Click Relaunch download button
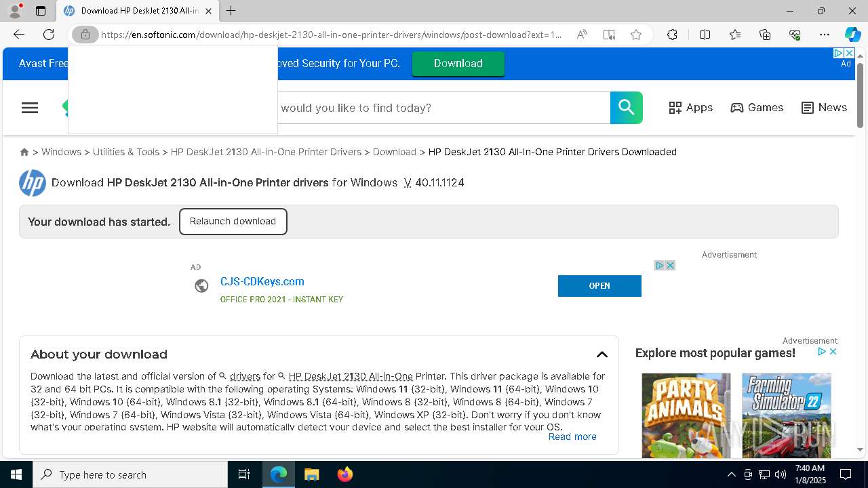This screenshot has width=868, height=488. [x=233, y=222]
